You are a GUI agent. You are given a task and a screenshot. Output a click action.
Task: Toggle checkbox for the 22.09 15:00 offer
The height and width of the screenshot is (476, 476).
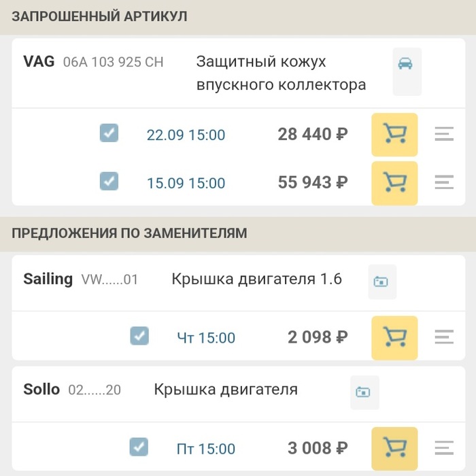pyautogui.click(x=109, y=133)
